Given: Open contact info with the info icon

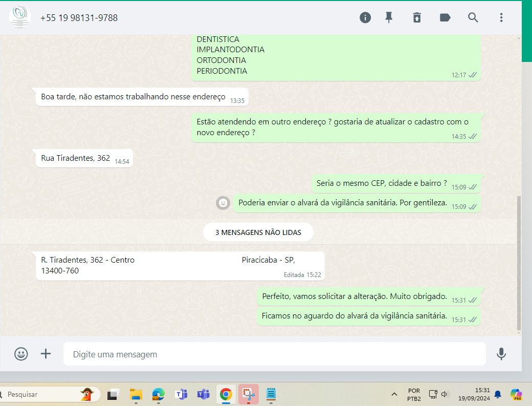Looking at the screenshot, I should (365, 17).
